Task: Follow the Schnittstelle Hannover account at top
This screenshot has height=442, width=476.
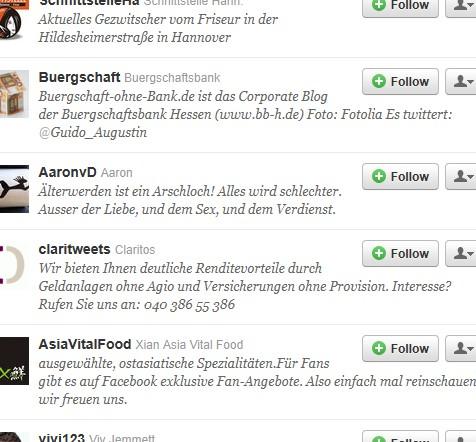Action: [400, 6]
